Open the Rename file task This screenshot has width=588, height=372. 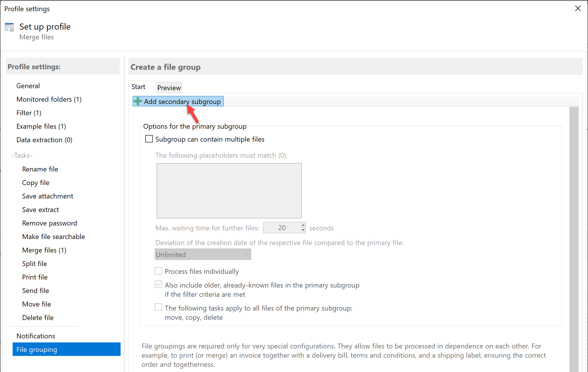click(x=40, y=169)
